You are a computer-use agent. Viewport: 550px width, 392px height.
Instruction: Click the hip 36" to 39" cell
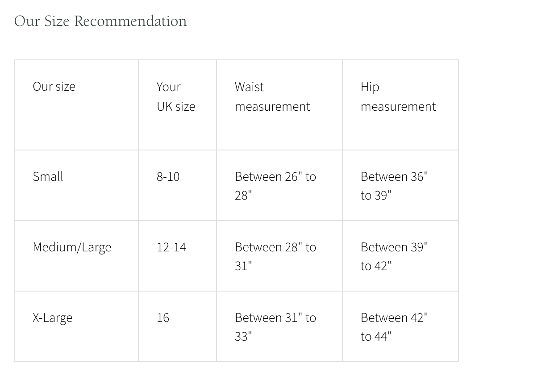tap(400, 185)
